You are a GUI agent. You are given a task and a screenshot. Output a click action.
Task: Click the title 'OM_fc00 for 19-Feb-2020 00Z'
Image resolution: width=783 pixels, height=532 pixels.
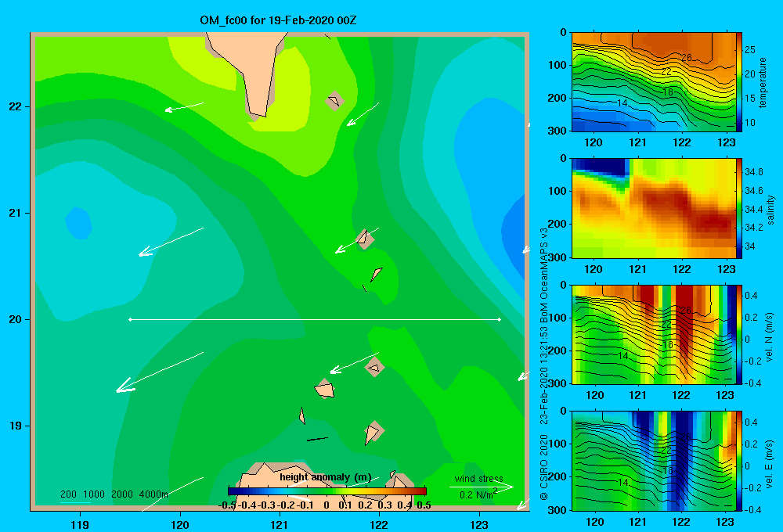(278, 20)
